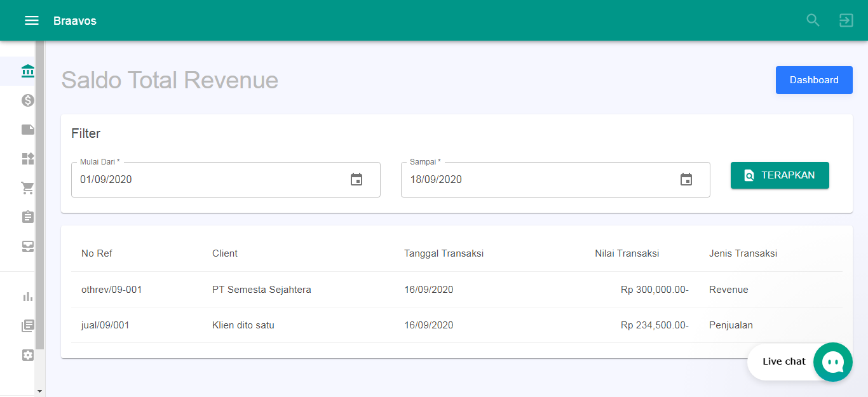
Task: Select the bank building sidebar icon
Action: [x=27, y=71]
